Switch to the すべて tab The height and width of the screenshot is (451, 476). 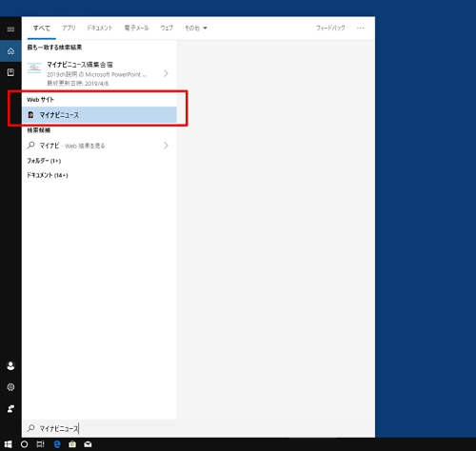click(42, 29)
